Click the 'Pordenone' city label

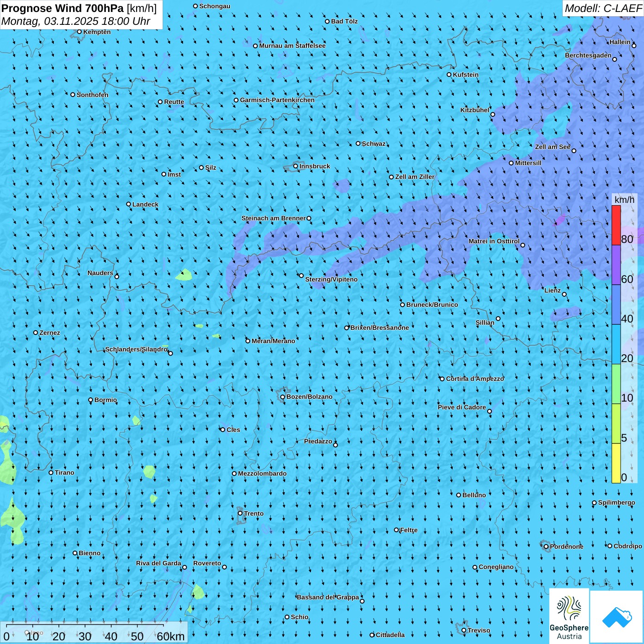pyautogui.click(x=567, y=546)
